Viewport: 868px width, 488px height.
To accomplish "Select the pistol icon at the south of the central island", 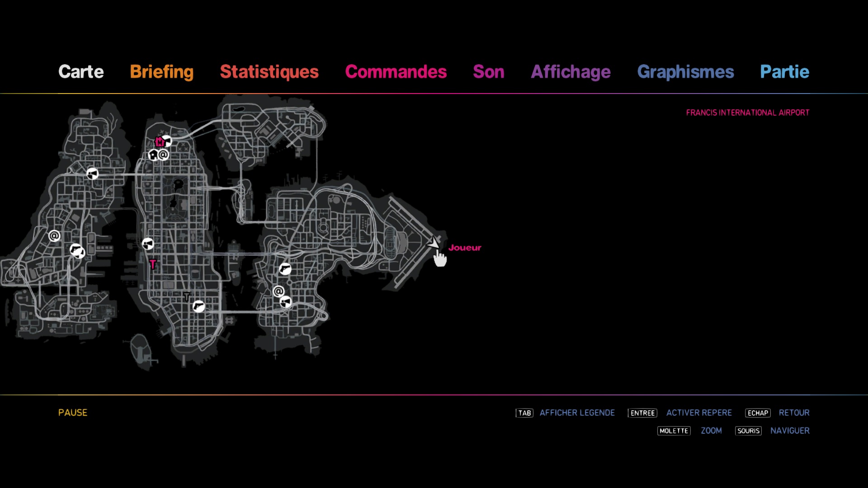I will pyautogui.click(x=198, y=307).
